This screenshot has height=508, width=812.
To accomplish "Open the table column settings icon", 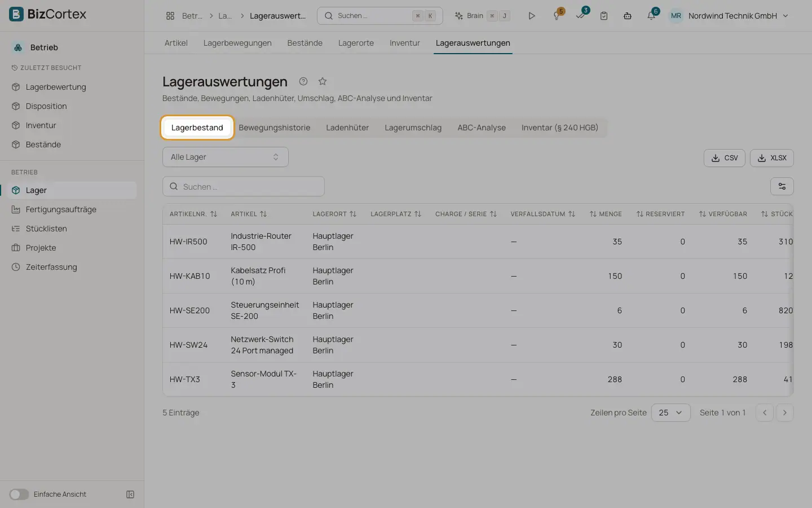I will (782, 186).
